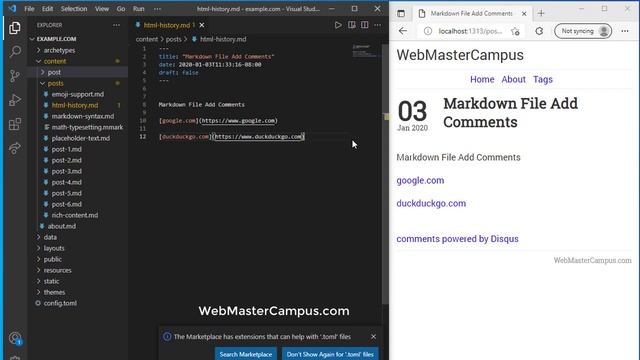Split the editor right
The image size is (640, 360).
pos(364,25)
